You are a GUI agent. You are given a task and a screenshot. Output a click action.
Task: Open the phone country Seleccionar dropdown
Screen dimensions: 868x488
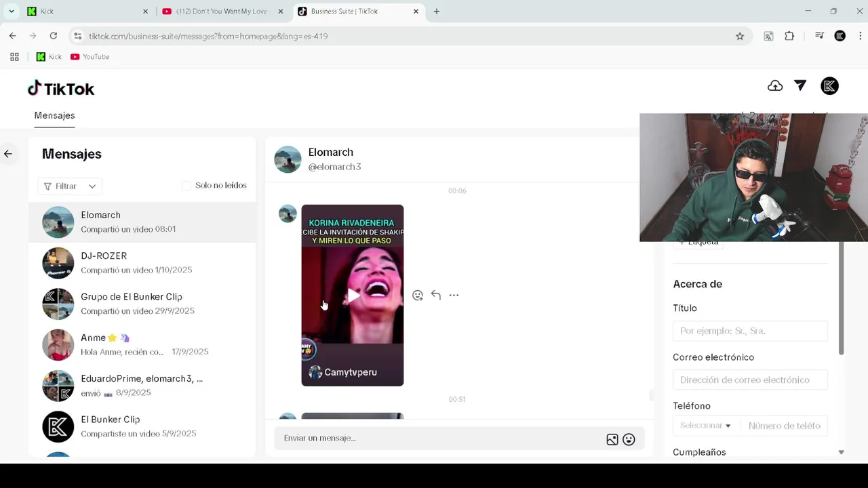pos(705,426)
